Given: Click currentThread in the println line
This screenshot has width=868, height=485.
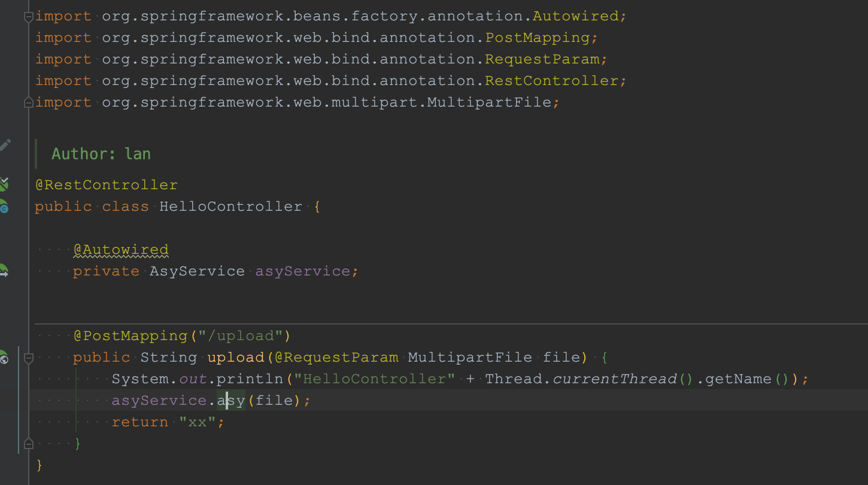Looking at the screenshot, I should 614,379.
